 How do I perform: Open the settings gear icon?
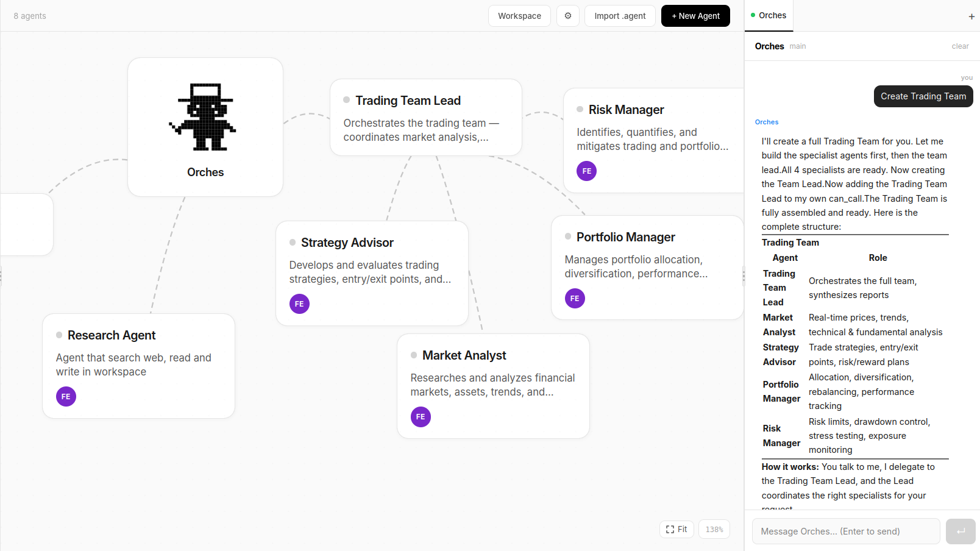coord(567,15)
